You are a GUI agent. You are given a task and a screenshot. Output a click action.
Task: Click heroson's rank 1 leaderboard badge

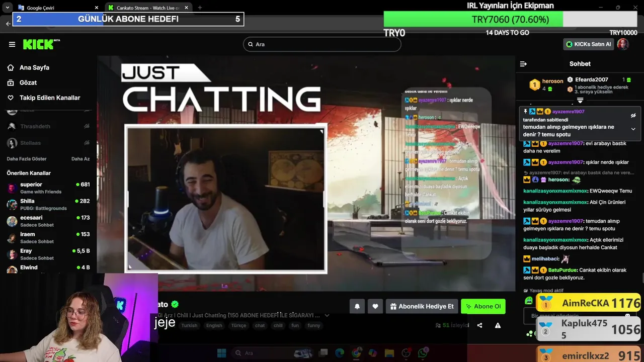534,85
